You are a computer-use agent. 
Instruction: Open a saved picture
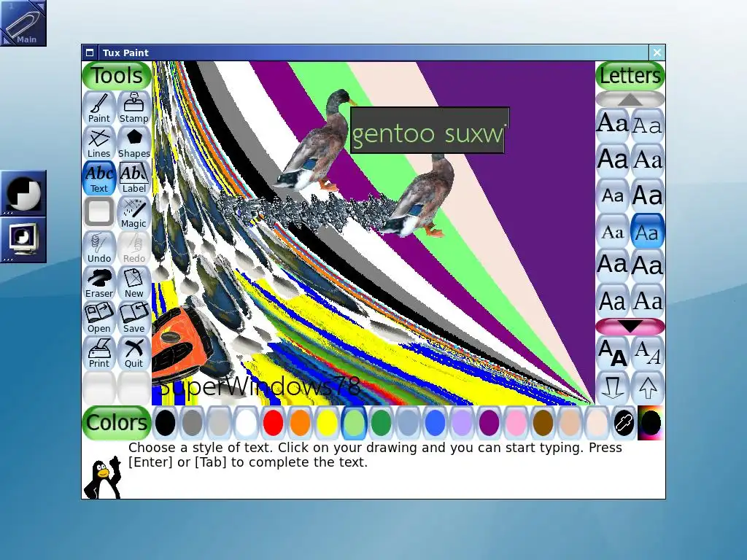[x=99, y=318]
